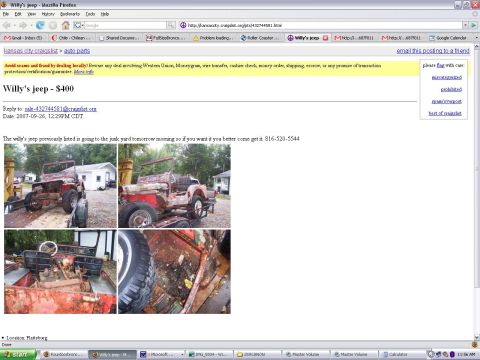Open the back history dropdown arrow

point(14,25)
